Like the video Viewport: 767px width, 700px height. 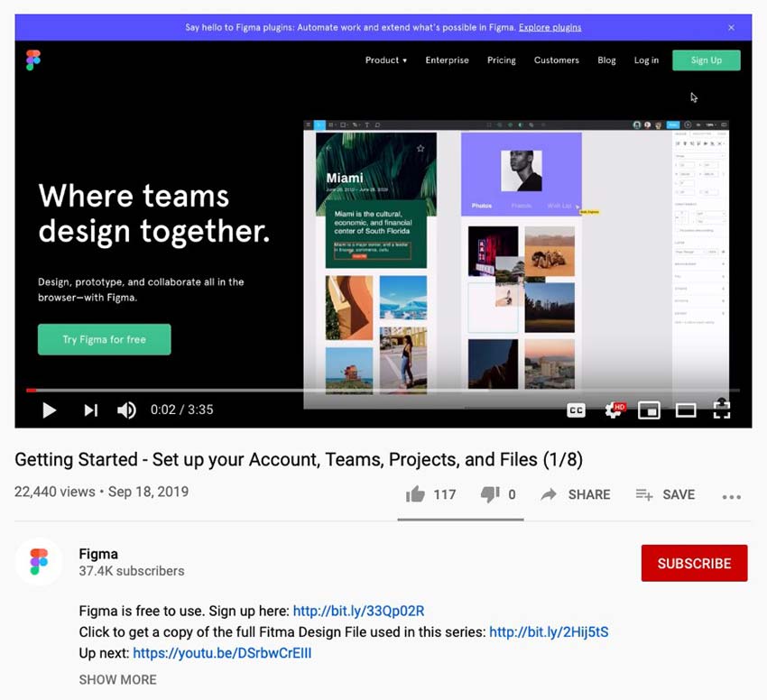tap(416, 493)
